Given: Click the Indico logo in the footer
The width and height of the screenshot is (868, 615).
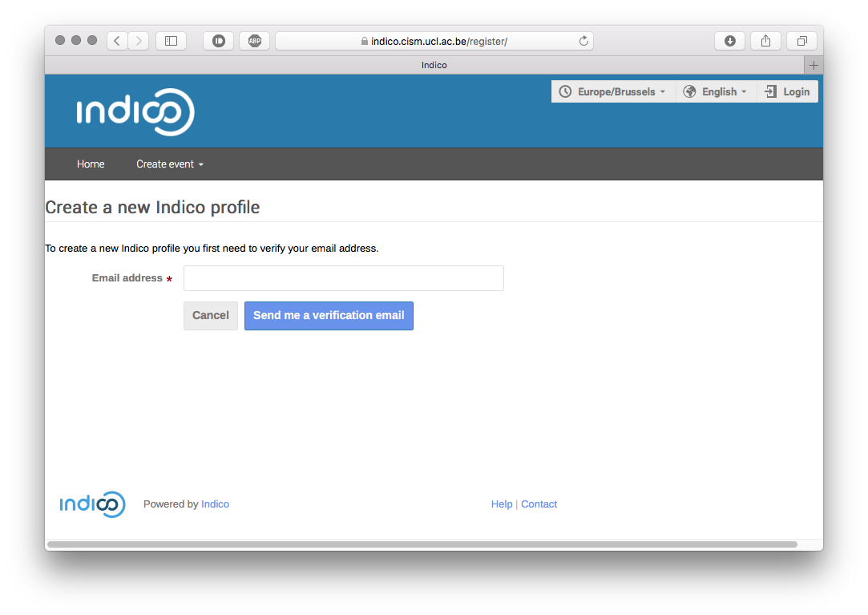Looking at the screenshot, I should click(92, 504).
